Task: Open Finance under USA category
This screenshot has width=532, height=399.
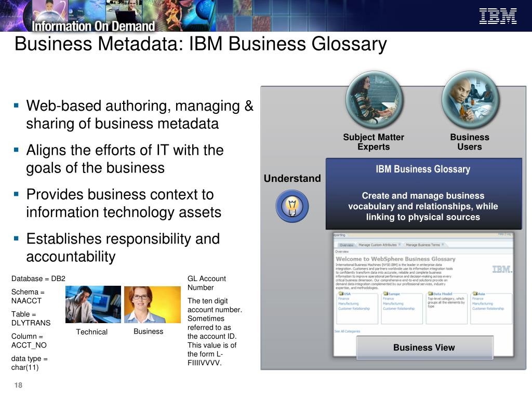Action: (344, 299)
